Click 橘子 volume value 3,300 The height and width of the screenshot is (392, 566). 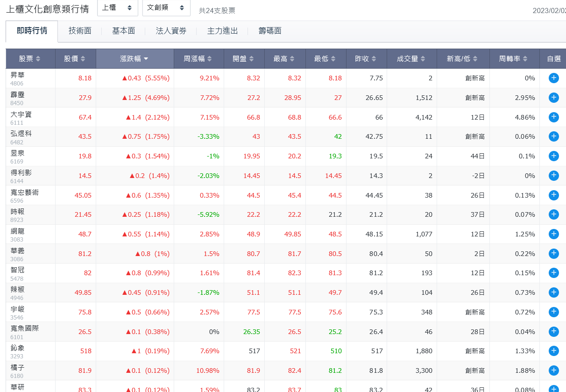pyautogui.click(x=424, y=371)
